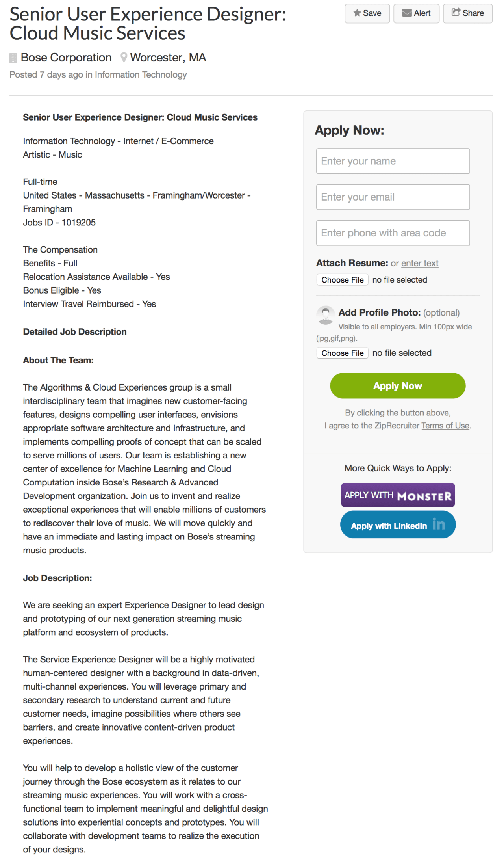
Task: Click the building icon beside Bose Corporation
Action: [13, 58]
